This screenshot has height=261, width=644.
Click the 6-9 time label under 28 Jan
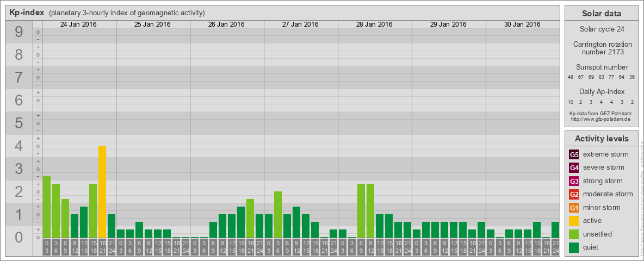click(361, 248)
